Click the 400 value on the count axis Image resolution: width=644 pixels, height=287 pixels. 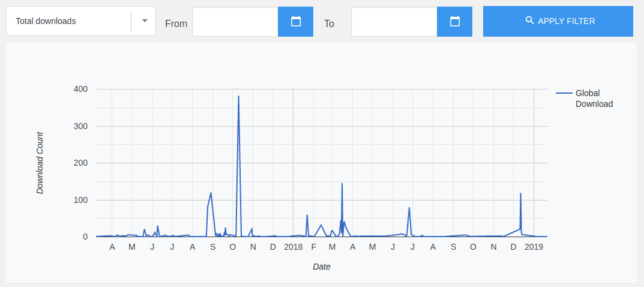[x=80, y=89]
